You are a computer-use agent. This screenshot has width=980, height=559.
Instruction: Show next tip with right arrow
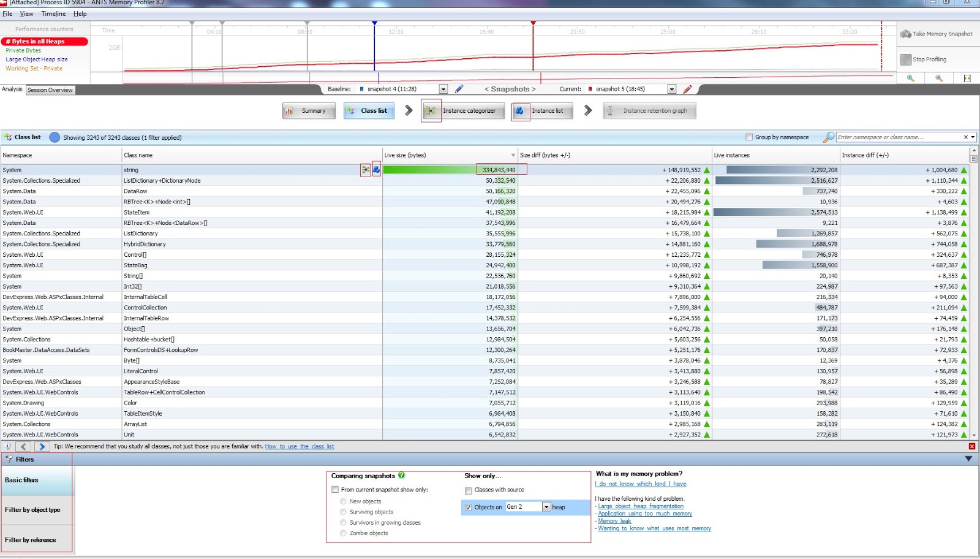[x=42, y=446]
